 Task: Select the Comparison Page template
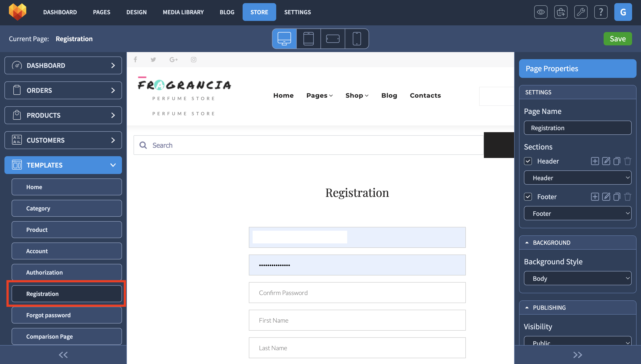[67, 336]
